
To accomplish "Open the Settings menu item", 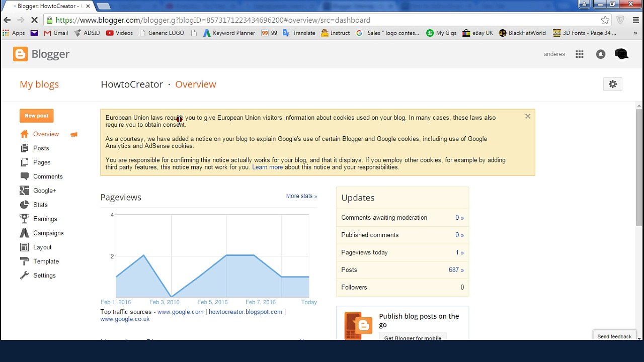I will [x=44, y=276].
